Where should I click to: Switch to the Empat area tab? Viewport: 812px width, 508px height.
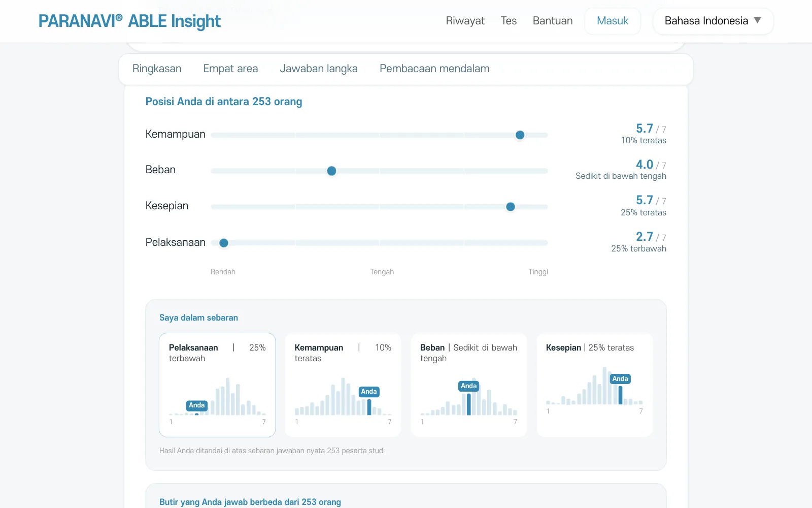point(230,69)
